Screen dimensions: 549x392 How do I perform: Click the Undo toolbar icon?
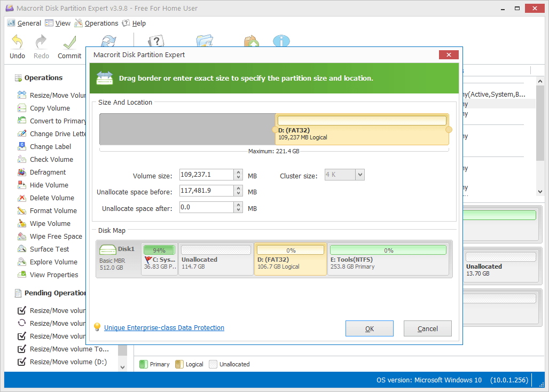click(x=17, y=42)
